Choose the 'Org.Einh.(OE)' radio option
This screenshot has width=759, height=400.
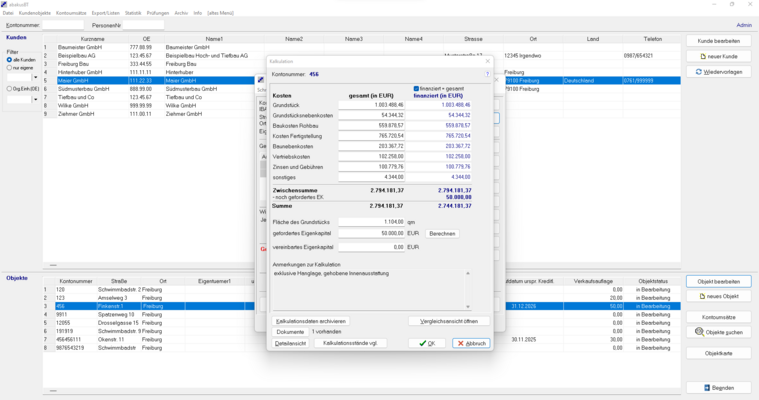click(x=10, y=89)
